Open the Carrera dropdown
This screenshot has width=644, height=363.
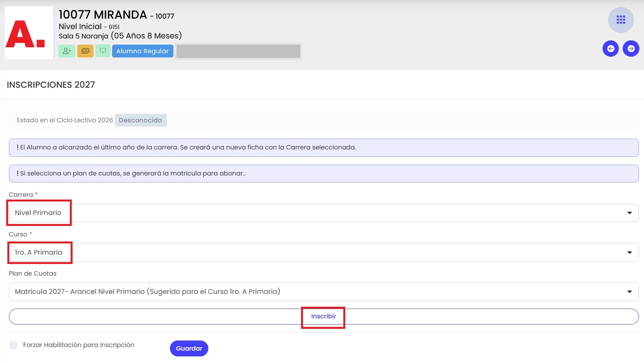pos(324,213)
